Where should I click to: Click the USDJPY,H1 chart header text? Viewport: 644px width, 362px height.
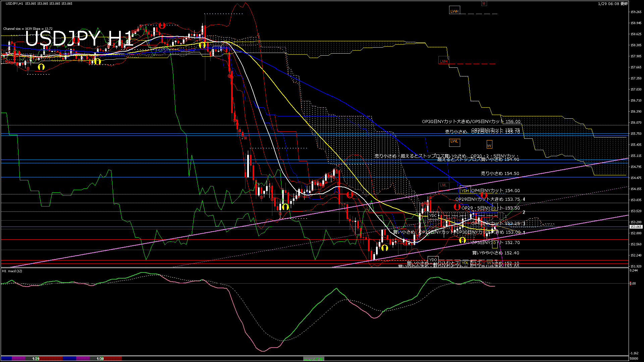[x=14, y=3]
